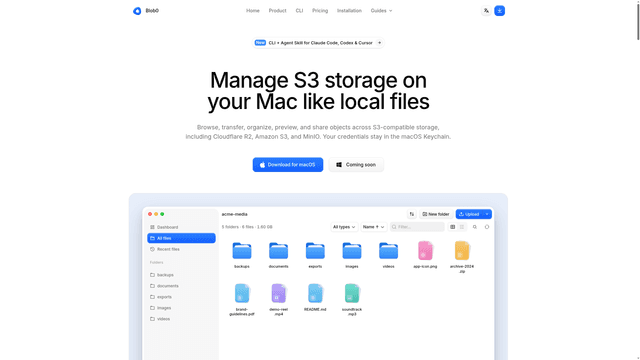The width and height of the screenshot is (640, 360).
Task: Open the exports folder icon in grid
Action: (315, 251)
